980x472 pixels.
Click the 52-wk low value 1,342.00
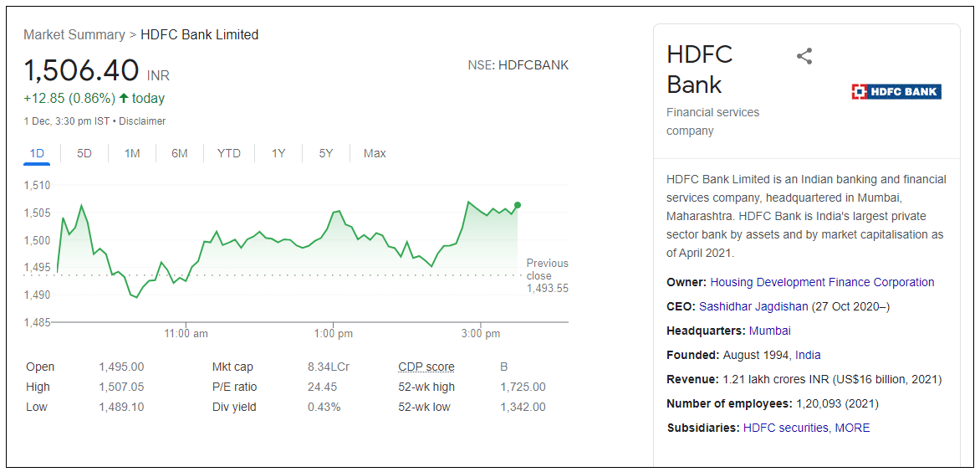[523, 407]
